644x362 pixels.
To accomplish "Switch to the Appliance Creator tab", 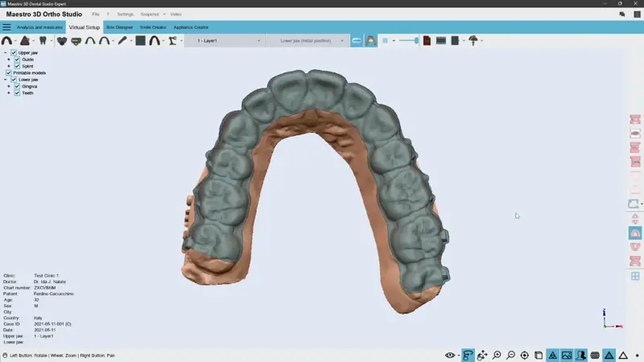I will click(x=191, y=27).
